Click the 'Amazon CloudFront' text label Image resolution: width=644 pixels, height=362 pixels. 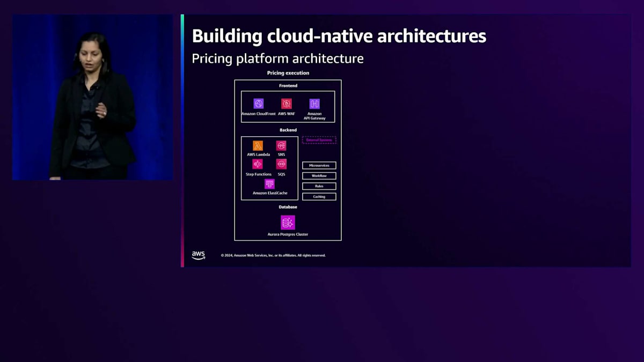[259, 114]
